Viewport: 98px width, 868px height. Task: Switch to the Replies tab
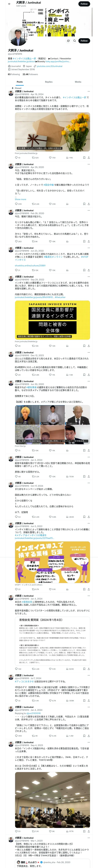(x=49, y=82)
